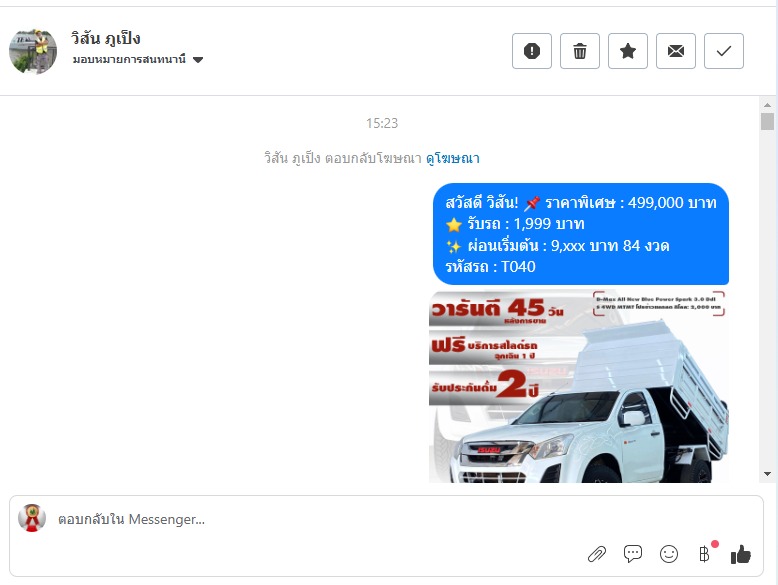Open the ดูโฆษณา ad link
This screenshot has height=585, width=778.
coord(453,158)
